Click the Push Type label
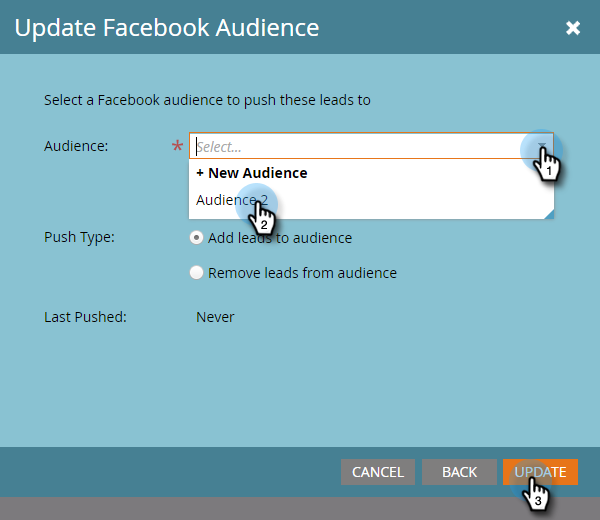The image size is (600, 520). tap(79, 237)
